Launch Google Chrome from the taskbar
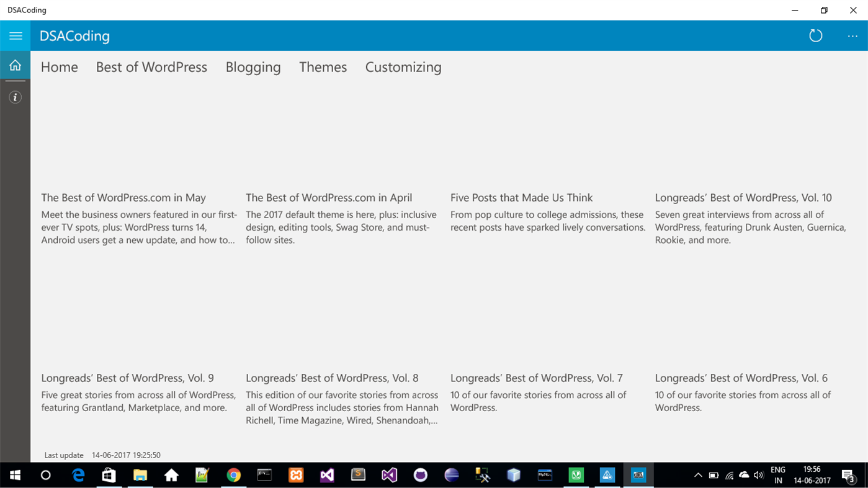 coord(233,475)
